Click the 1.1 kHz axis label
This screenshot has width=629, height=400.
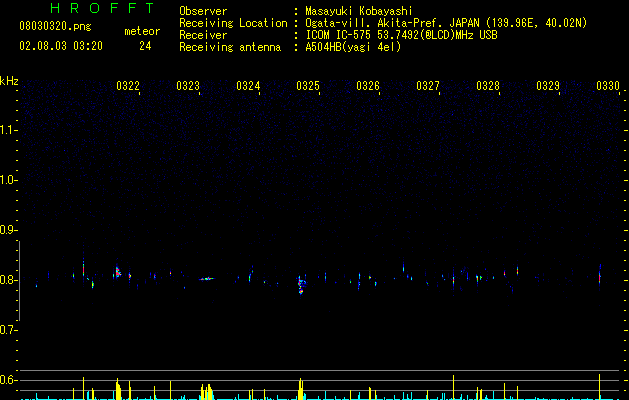coord(8,130)
